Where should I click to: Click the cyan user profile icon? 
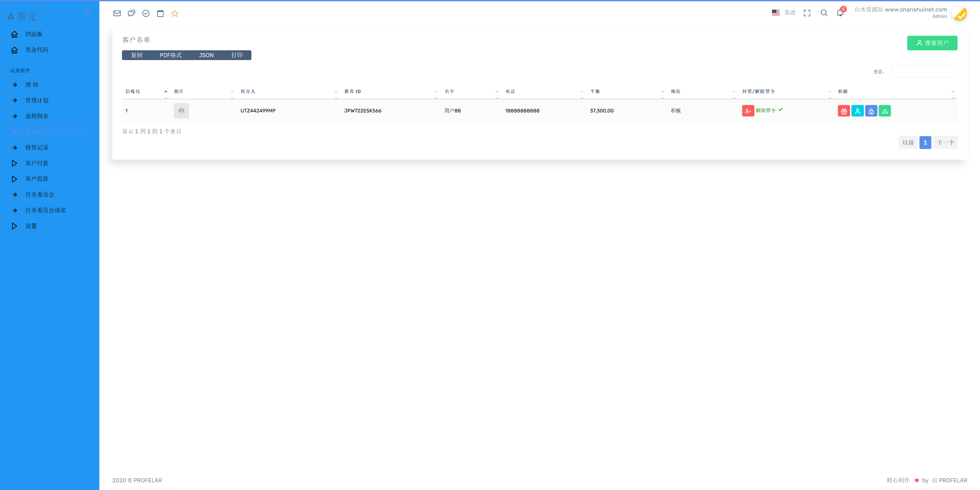(857, 111)
